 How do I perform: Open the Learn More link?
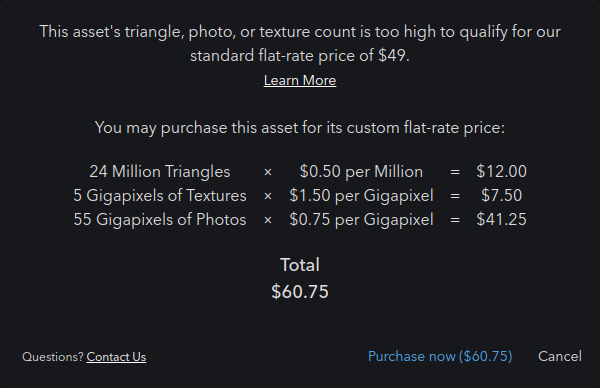tap(300, 80)
